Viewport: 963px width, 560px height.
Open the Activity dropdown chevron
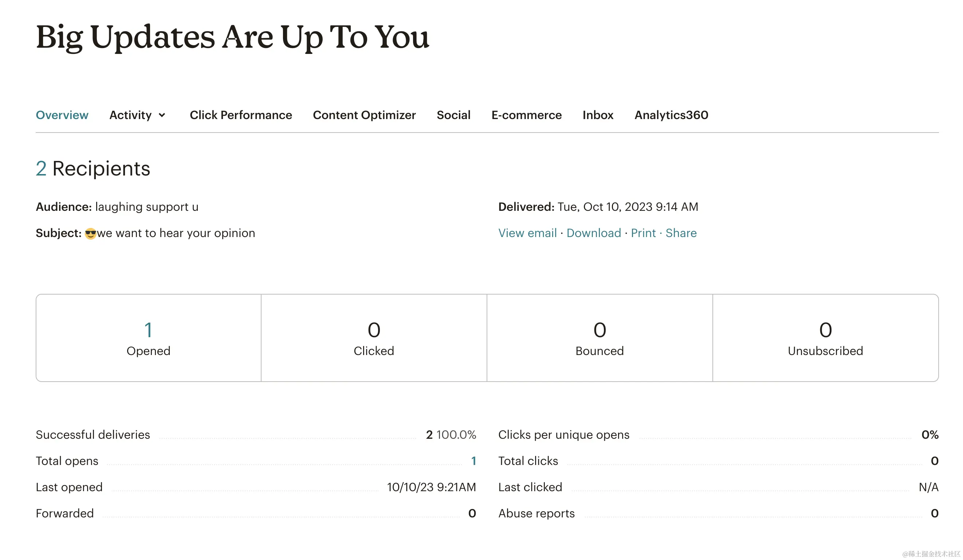162,115
